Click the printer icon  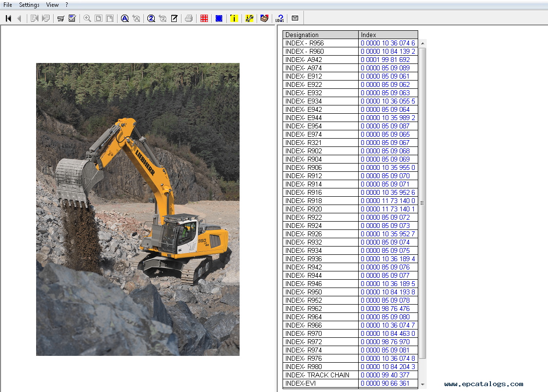coord(189,19)
